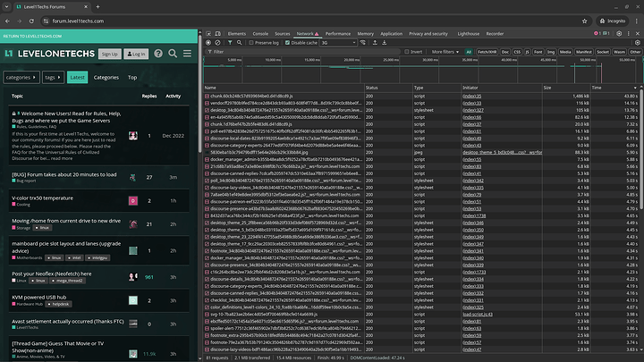Open DevTools inspect element picker

tap(207, 32)
